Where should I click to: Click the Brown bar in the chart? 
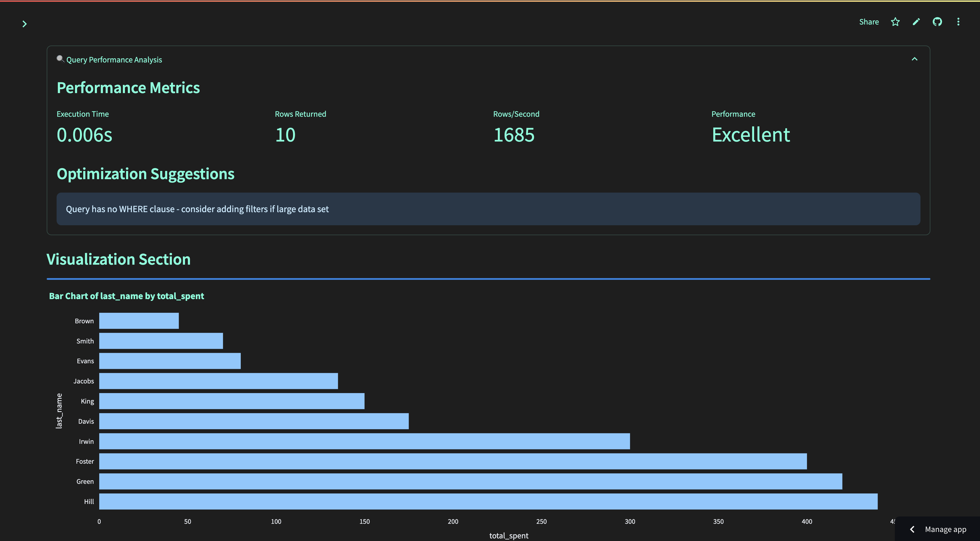139,321
